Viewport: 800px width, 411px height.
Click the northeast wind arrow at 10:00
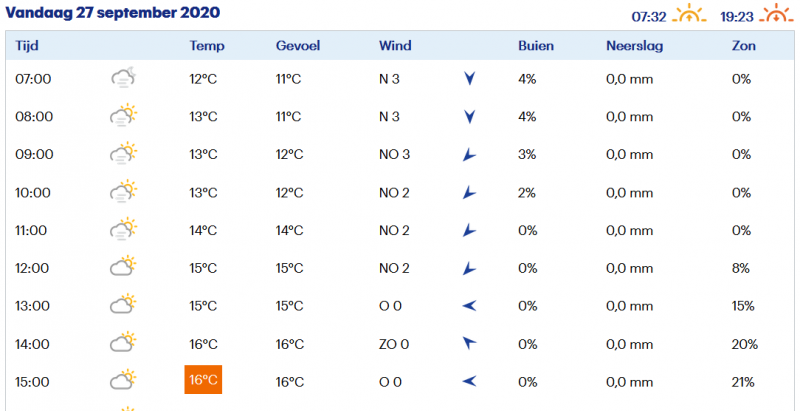(469, 193)
